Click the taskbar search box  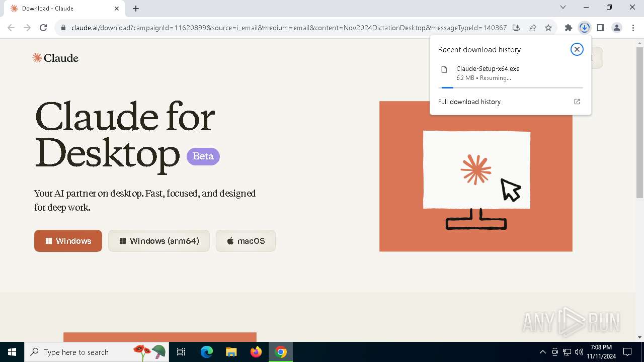pyautogui.click(x=97, y=352)
